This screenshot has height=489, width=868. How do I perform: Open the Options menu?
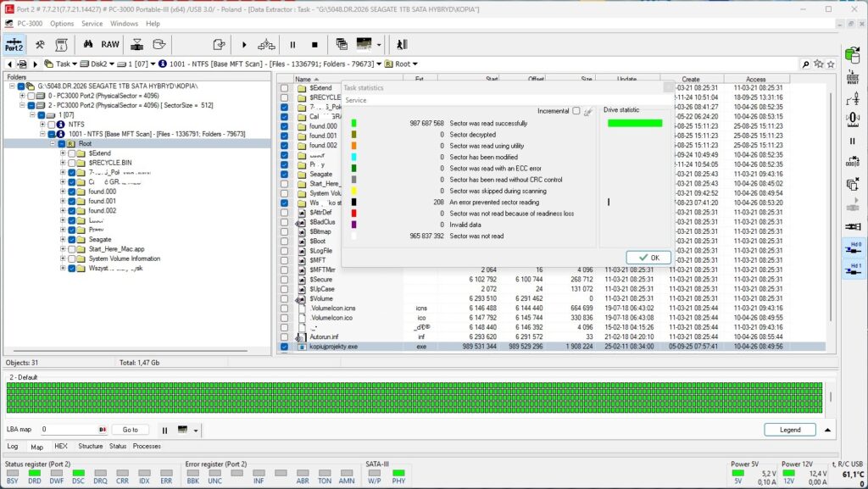[61, 24]
